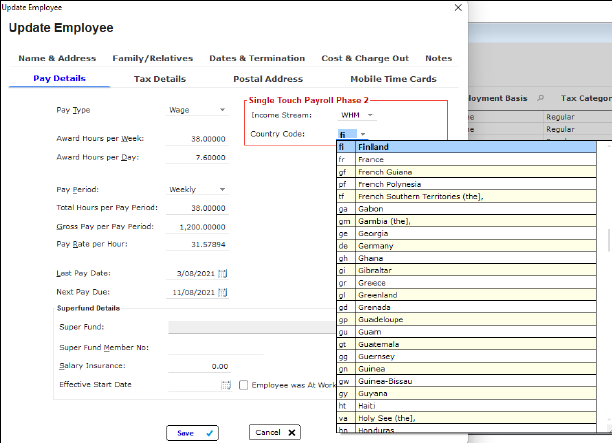
Task: Select Guatemala in the country list
Action: tap(466, 345)
